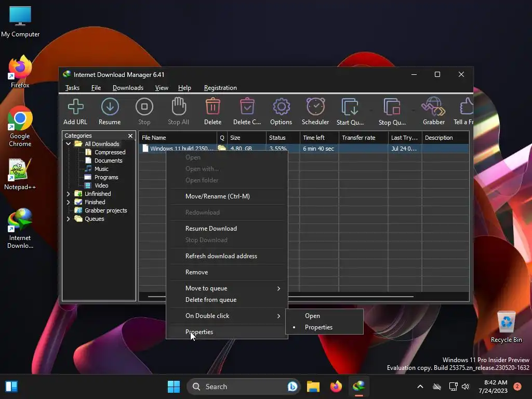Open the widgets icon at taskbar left

point(11,387)
